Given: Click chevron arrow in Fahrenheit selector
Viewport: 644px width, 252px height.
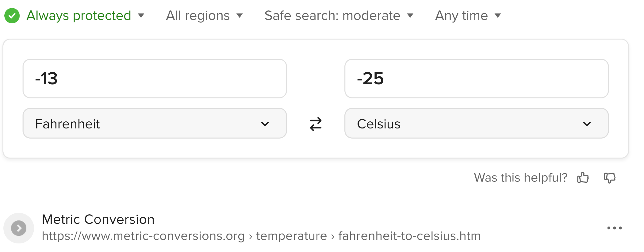Looking at the screenshot, I should click(x=265, y=124).
